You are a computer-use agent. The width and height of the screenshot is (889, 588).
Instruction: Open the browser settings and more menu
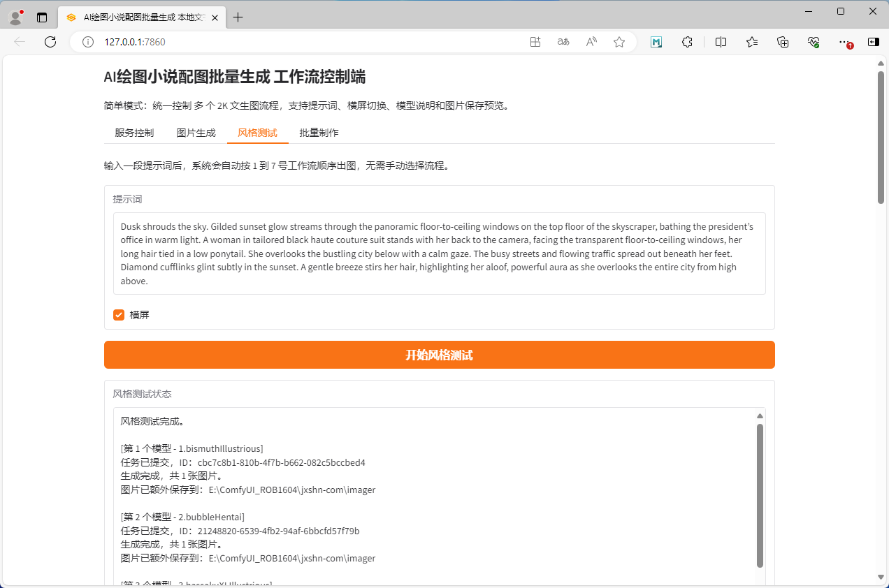[x=844, y=42]
